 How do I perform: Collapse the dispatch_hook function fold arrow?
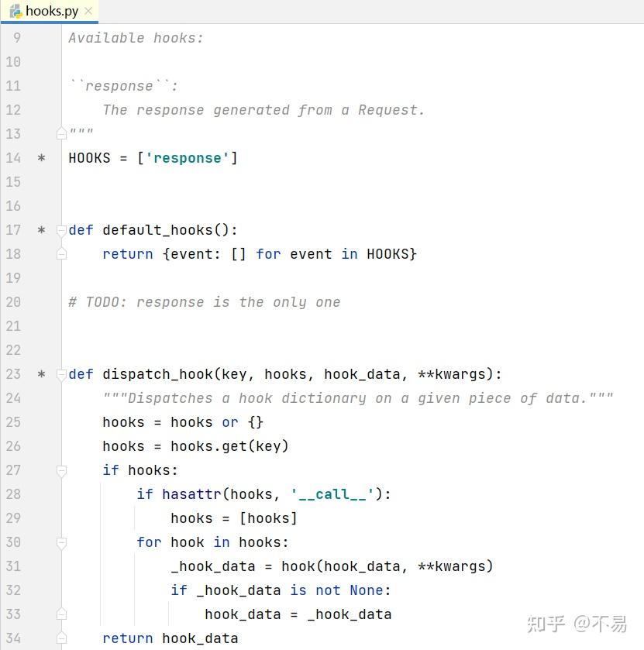pyautogui.click(x=60, y=375)
